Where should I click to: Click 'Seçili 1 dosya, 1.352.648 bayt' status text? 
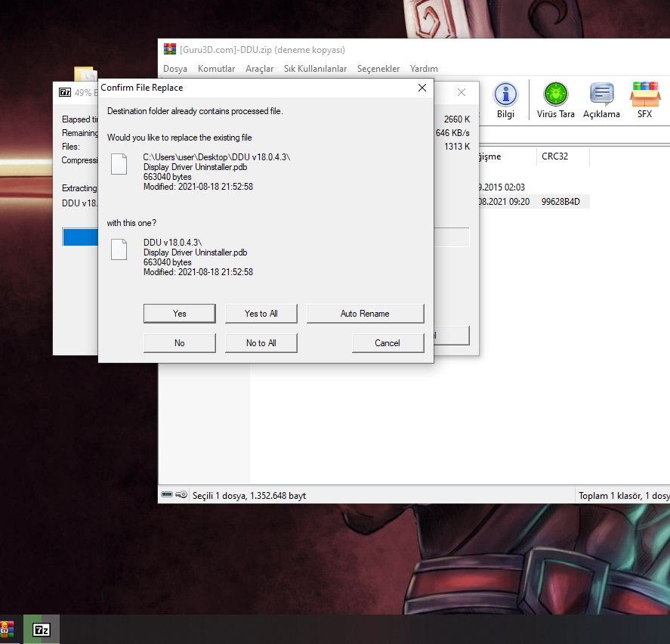(249, 496)
